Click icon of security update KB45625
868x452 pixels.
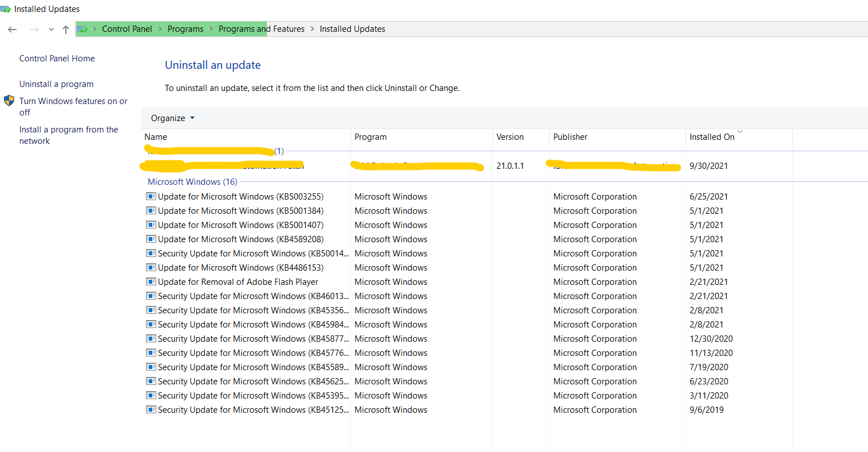[151, 381]
